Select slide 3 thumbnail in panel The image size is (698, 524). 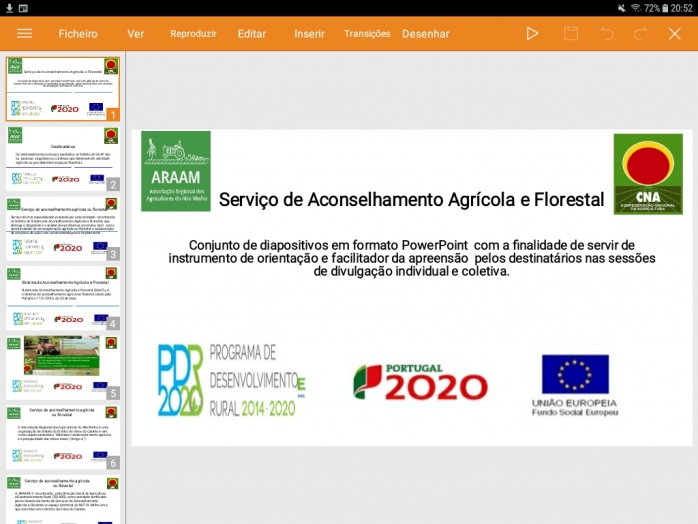point(63,227)
